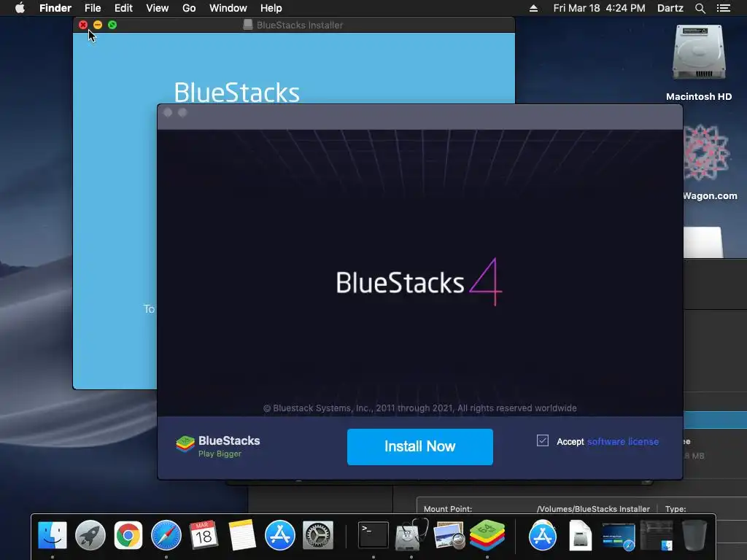Open Edit menu
The width and height of the screenshot is (747, 560).
123,8
